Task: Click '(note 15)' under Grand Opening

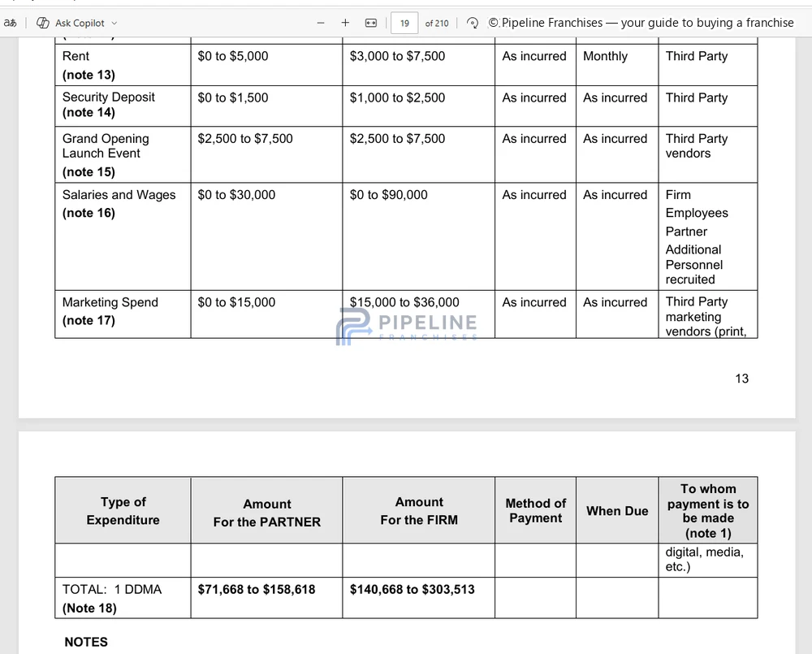Action: [89, 171]
